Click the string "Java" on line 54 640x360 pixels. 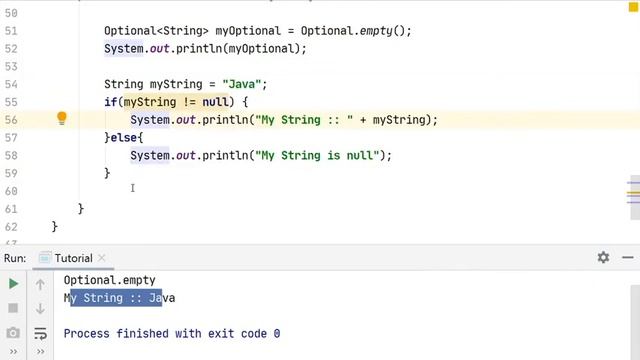[242, 84]
